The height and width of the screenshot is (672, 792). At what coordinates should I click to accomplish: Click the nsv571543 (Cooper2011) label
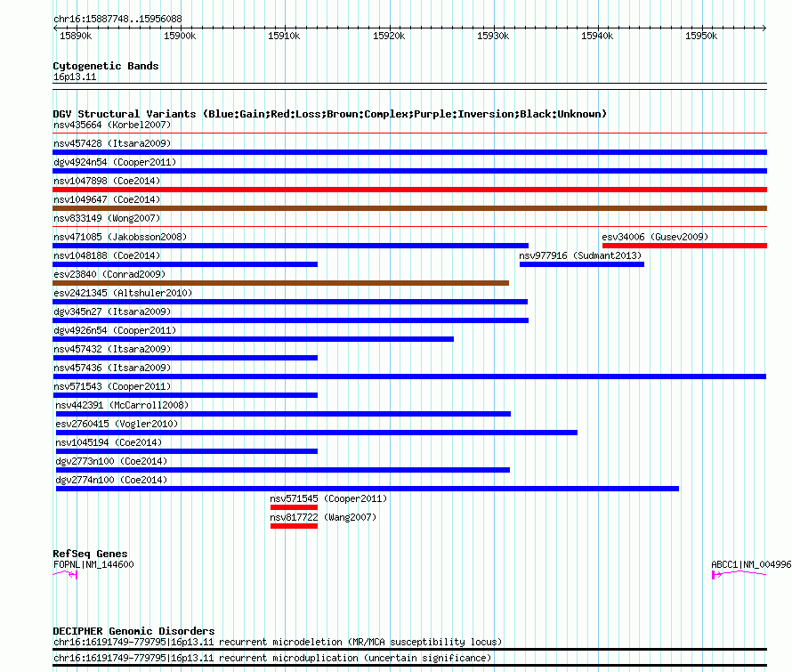(112, 386)
